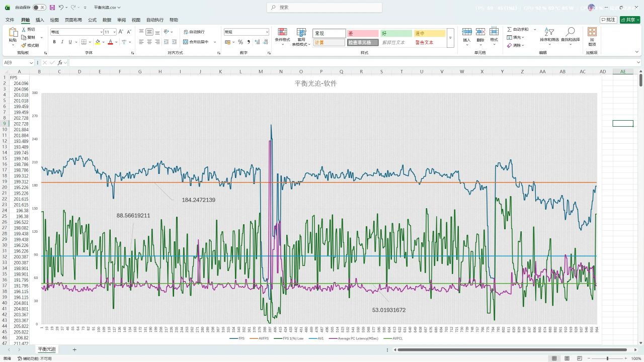
Task: Toggle Wrap Text (自动换行)
Action: [194, 32]
